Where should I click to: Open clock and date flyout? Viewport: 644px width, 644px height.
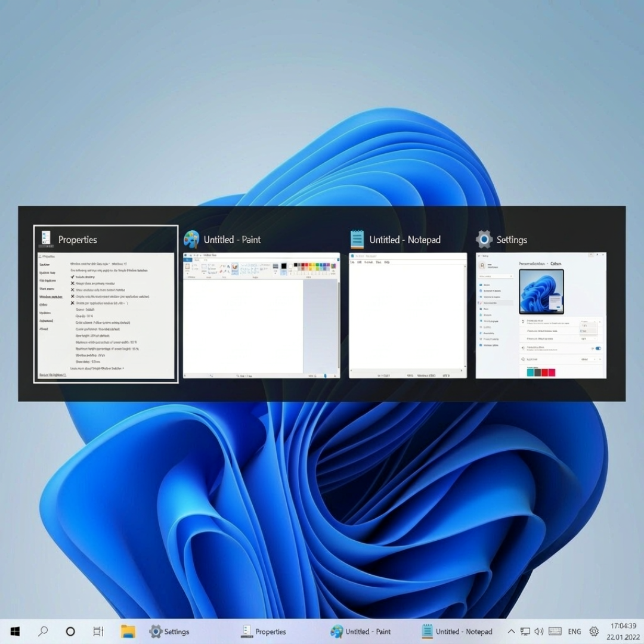pos(623,631)
